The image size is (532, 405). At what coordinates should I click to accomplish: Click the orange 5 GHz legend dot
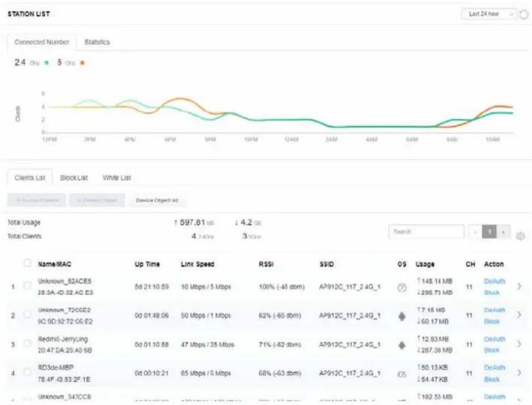point(82,63)
